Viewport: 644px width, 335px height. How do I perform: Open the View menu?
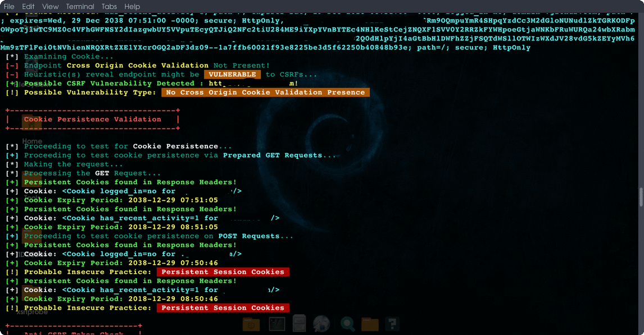pyautogui.click(x=50, y=6)
